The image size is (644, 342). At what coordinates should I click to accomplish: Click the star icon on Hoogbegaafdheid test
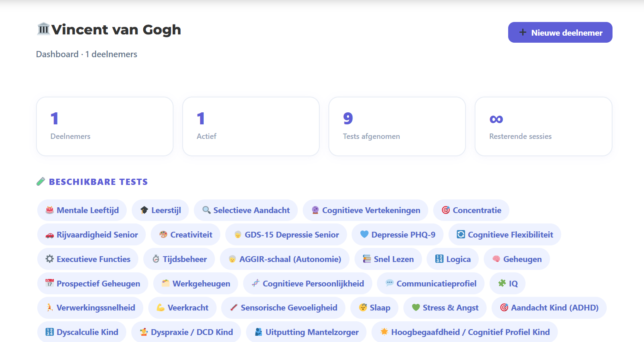point(384,332)
